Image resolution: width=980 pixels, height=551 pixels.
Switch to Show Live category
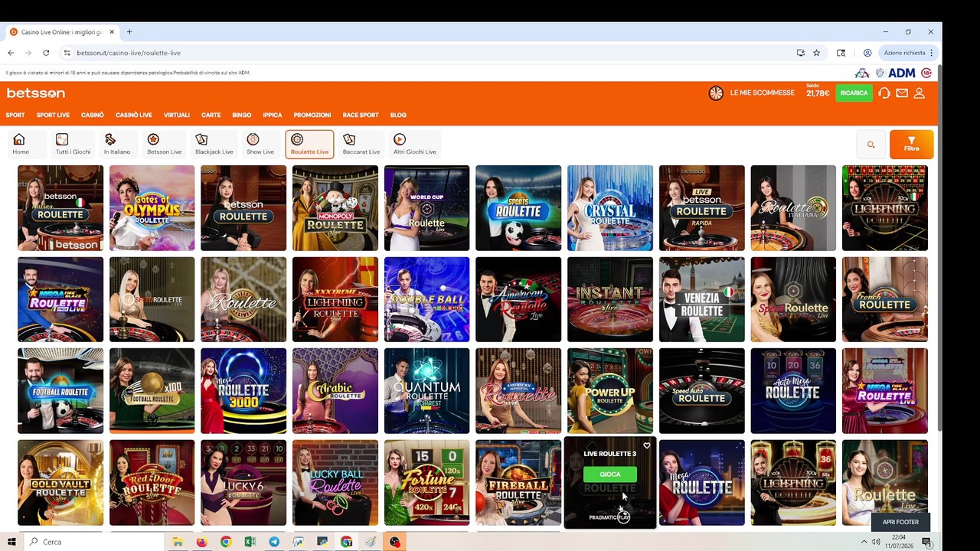coord(260,145)
